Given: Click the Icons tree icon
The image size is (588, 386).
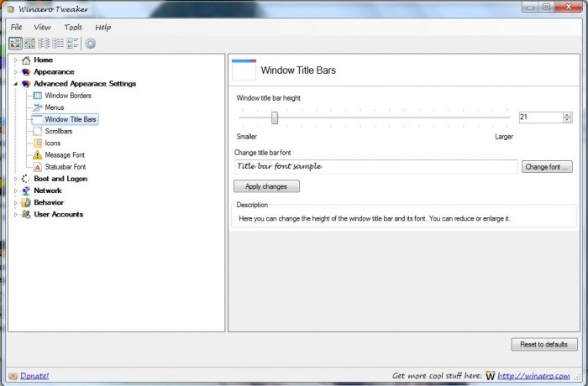Looking at the screenshot, I should click(x=38, y=143).
